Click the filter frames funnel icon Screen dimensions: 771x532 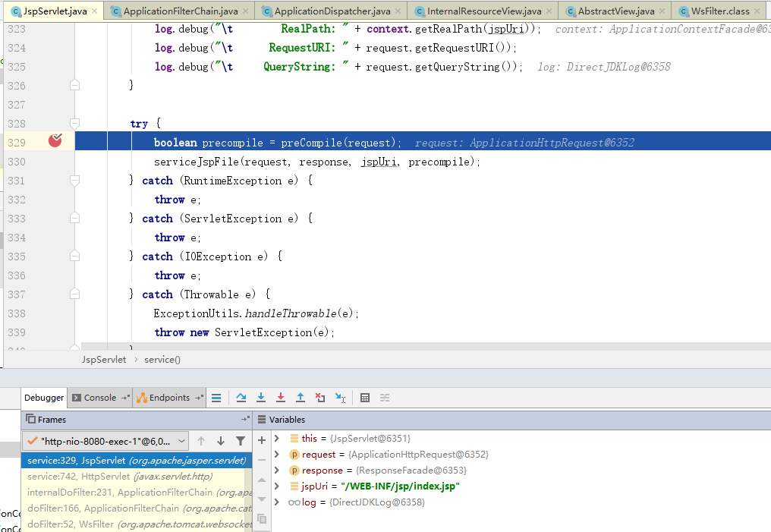pyautogui.click(x=241, y=441)
